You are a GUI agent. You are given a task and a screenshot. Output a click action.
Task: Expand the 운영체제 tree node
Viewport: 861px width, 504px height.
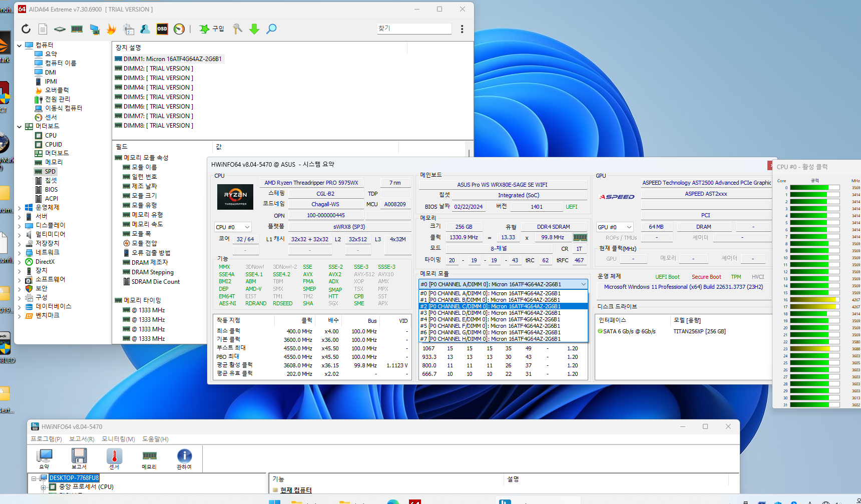coord(20,208)
